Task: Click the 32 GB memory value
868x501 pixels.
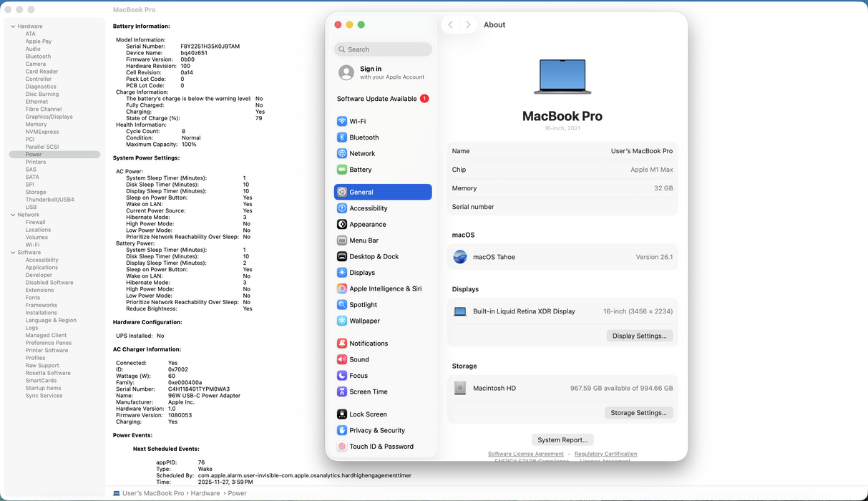Action: tap(663, 188)
